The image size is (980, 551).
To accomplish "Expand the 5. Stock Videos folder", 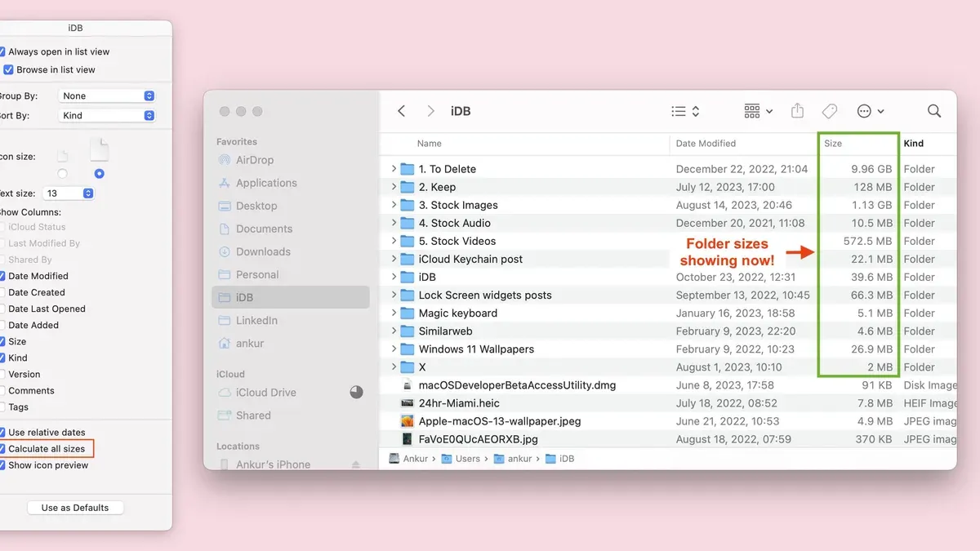I will click(x=394, y=241).
